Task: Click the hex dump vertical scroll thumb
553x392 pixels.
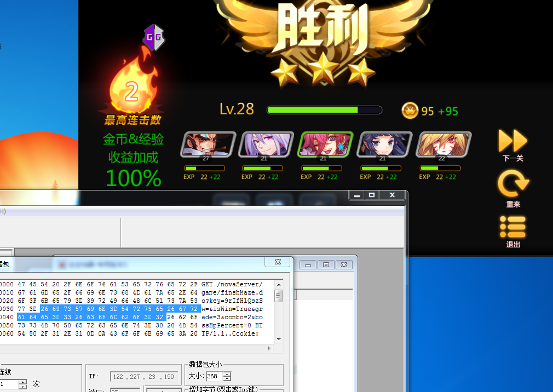Action: 279,296
